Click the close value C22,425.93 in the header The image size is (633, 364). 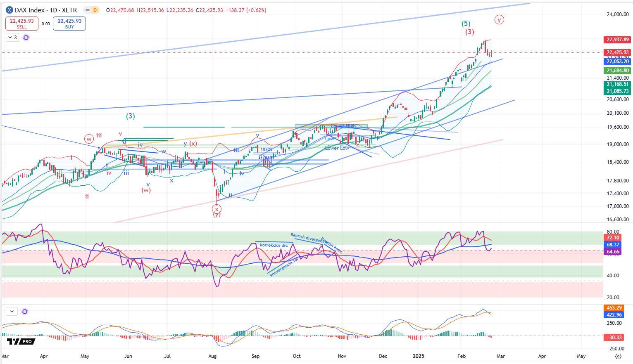coord(210,10)
